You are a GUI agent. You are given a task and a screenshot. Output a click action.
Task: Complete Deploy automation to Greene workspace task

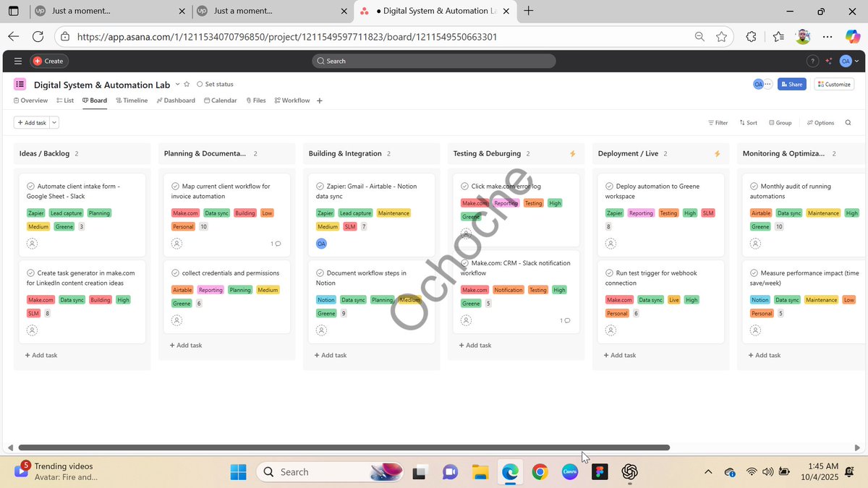tap(609, 187)
